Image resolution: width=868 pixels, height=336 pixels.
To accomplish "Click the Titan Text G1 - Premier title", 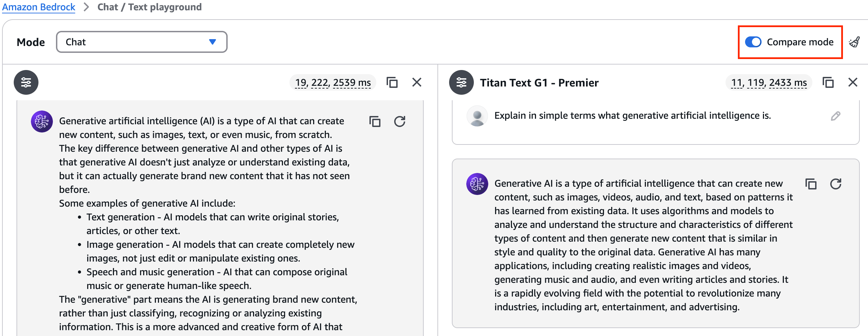I will coord(539,83).
